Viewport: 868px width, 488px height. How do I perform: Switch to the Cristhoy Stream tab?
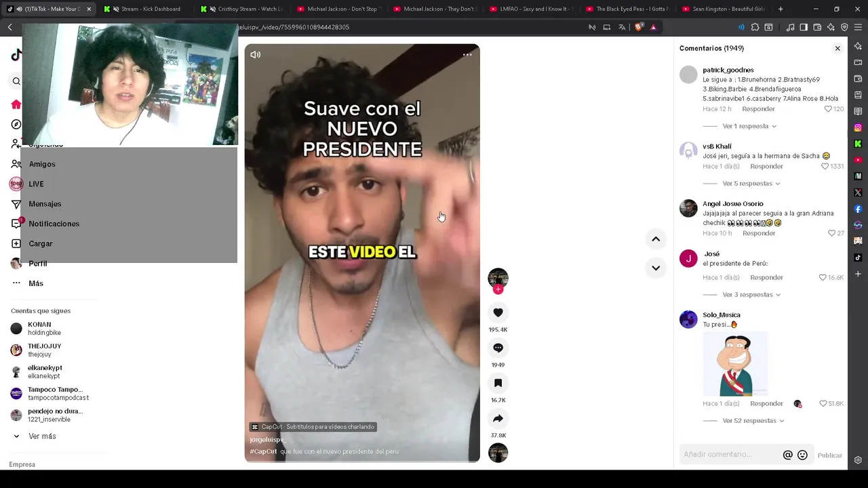[x=242, y=9]
